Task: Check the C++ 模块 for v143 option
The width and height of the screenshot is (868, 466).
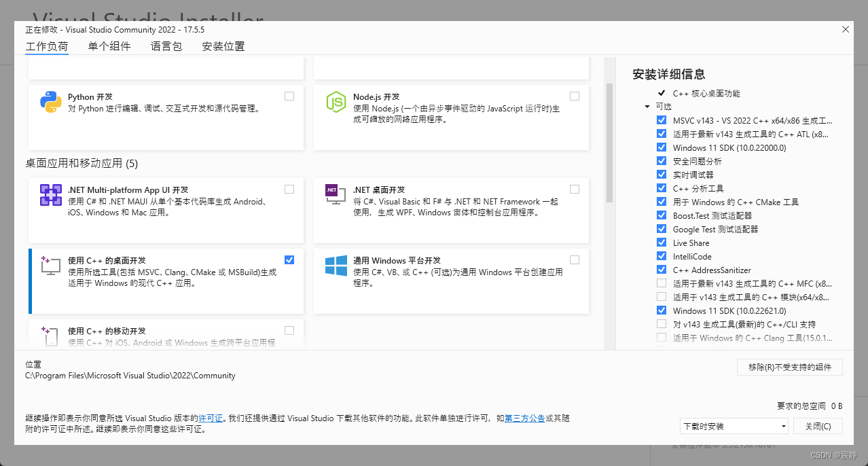Action: point(662,297)
